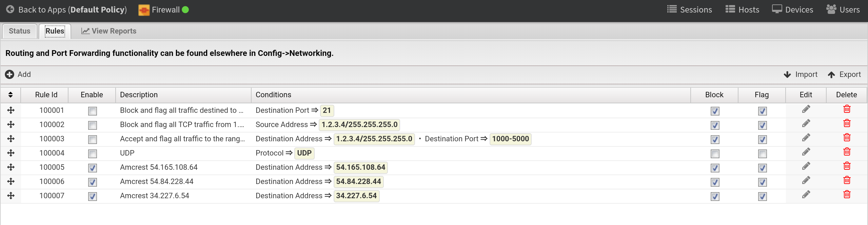Delete rule 100002 with trash icon
The width and height of the screenshot is (868, 225).
pos(847,123)
